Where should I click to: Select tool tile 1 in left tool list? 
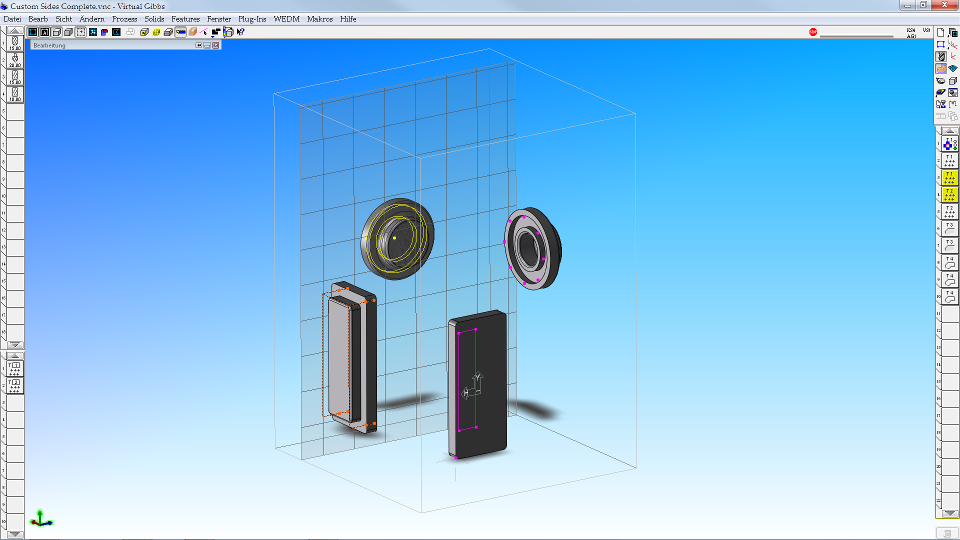pyautogui.click(x=15, y=43)
